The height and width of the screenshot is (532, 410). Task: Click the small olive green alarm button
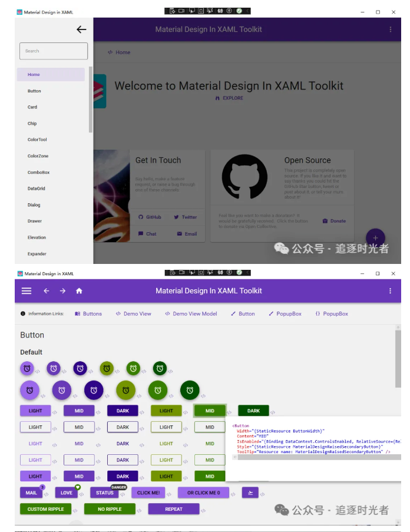pyautogui.click(x=107, y=368)
